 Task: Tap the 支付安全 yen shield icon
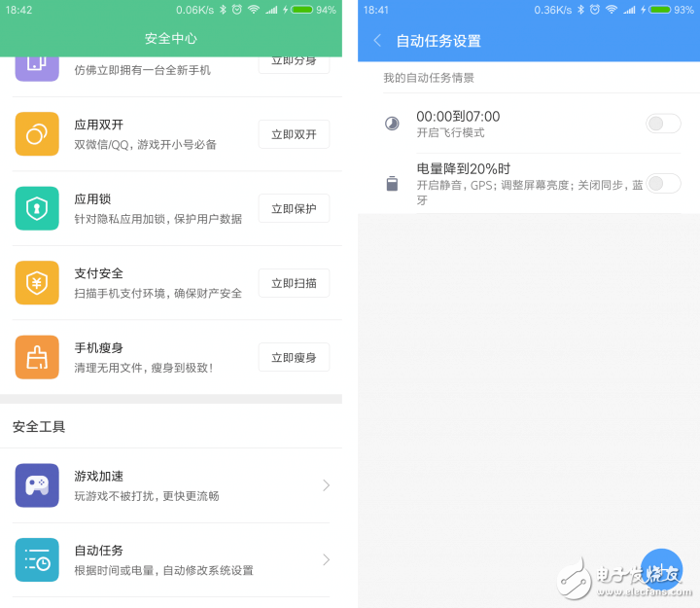[37, 283]
